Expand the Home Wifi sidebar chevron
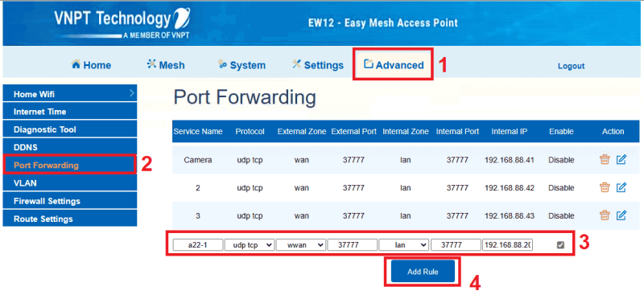Screen dimensions: 644x299 (131, 93)
